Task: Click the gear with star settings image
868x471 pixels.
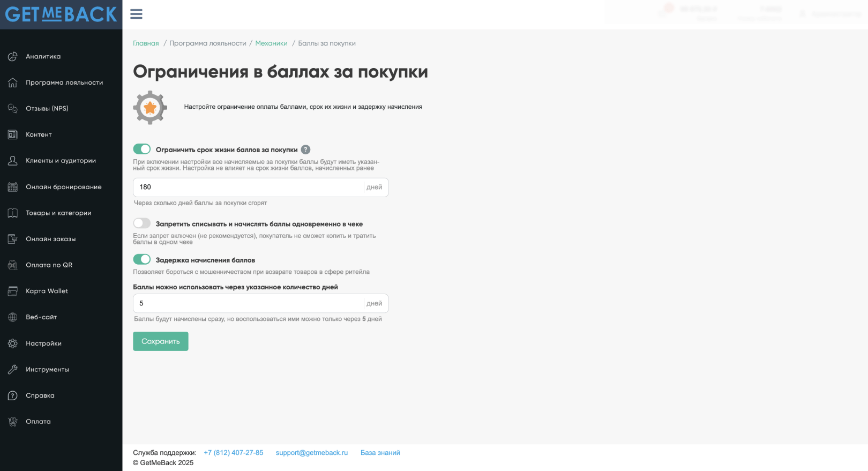Action: click(x=150, y=108)
